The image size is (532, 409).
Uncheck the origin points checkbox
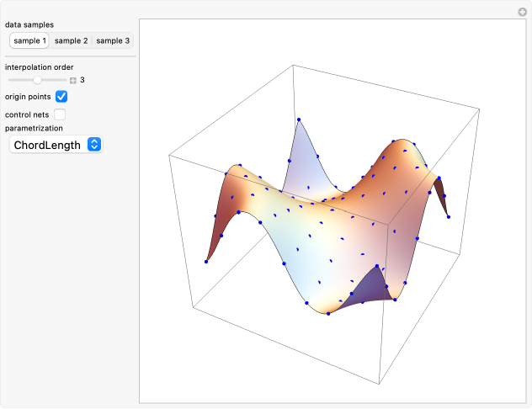tap(61, 97)
